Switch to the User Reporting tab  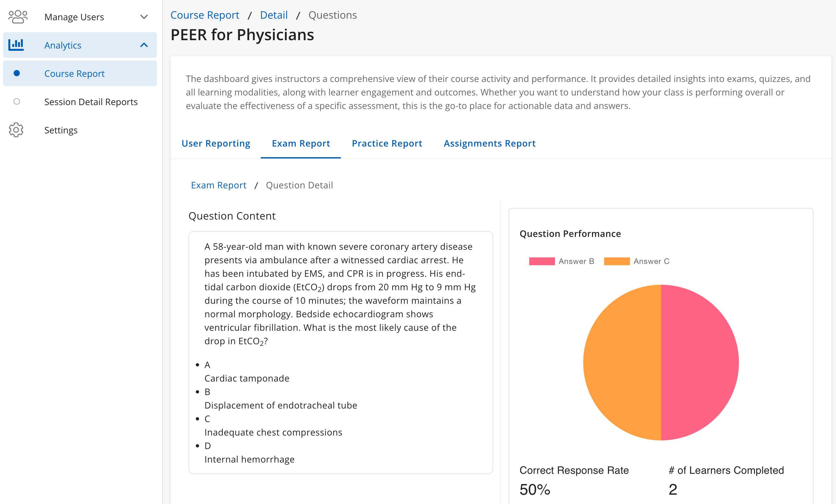tap(216, 143)
